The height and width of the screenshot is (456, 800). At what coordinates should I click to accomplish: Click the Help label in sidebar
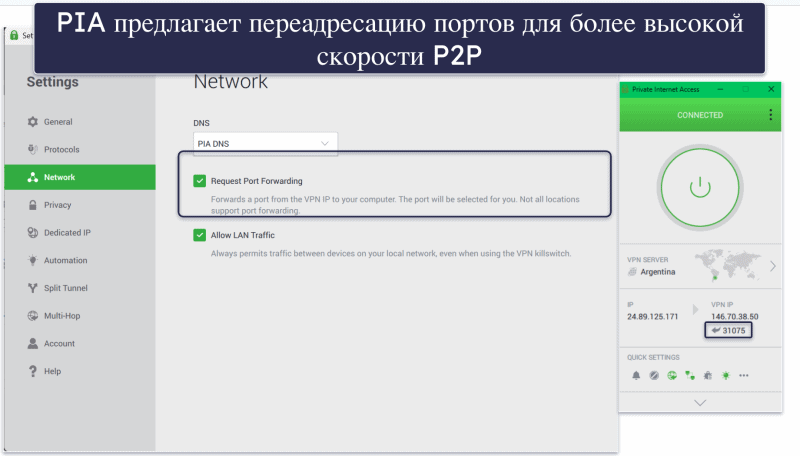click(x=53, y=371)
